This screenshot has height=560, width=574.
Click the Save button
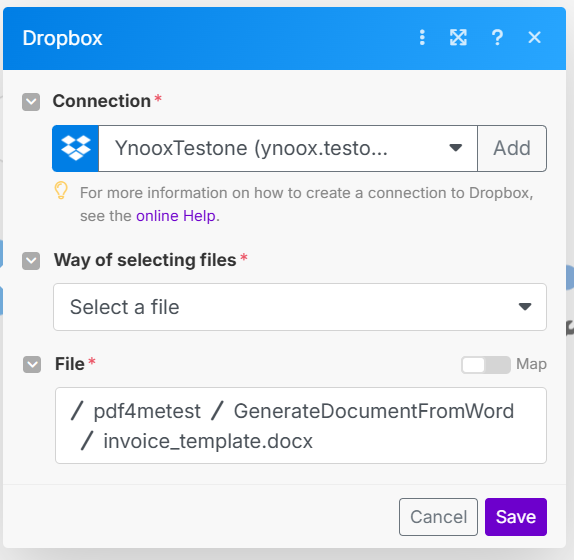point(516,517)
